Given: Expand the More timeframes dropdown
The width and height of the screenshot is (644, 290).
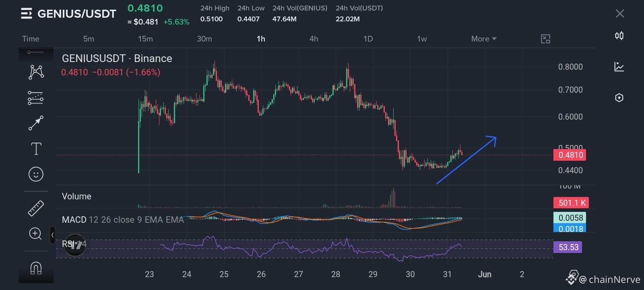Looking at the screenshot, I should pos(484,39).
